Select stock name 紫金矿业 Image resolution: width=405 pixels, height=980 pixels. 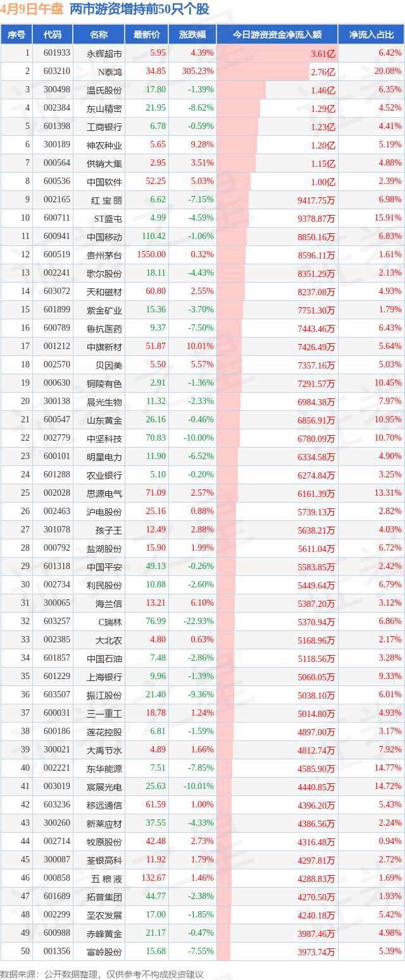click(x=104, y=310)
